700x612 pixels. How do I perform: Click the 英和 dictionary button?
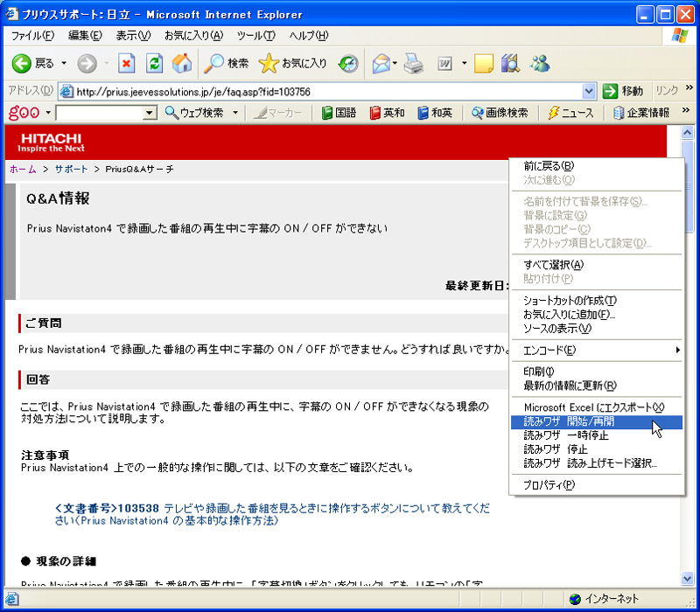[x=387, y=113]
